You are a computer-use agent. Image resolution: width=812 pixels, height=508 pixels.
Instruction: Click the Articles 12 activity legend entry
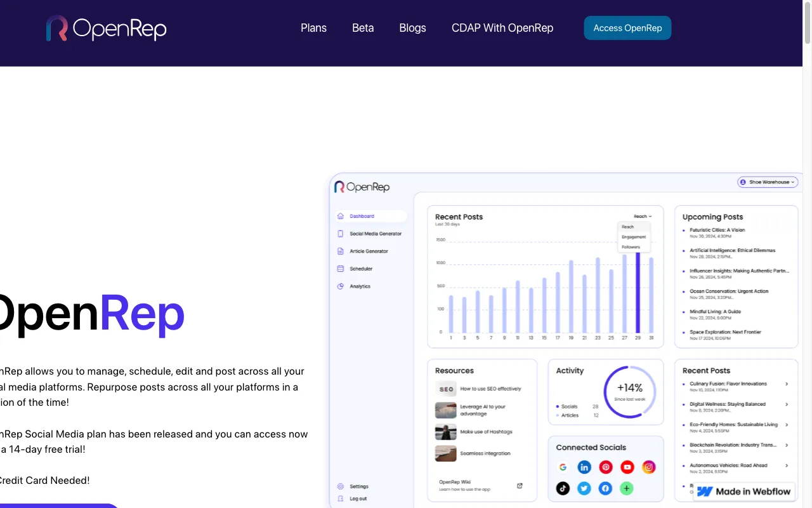pyautogui.click(x=577, y=415)
